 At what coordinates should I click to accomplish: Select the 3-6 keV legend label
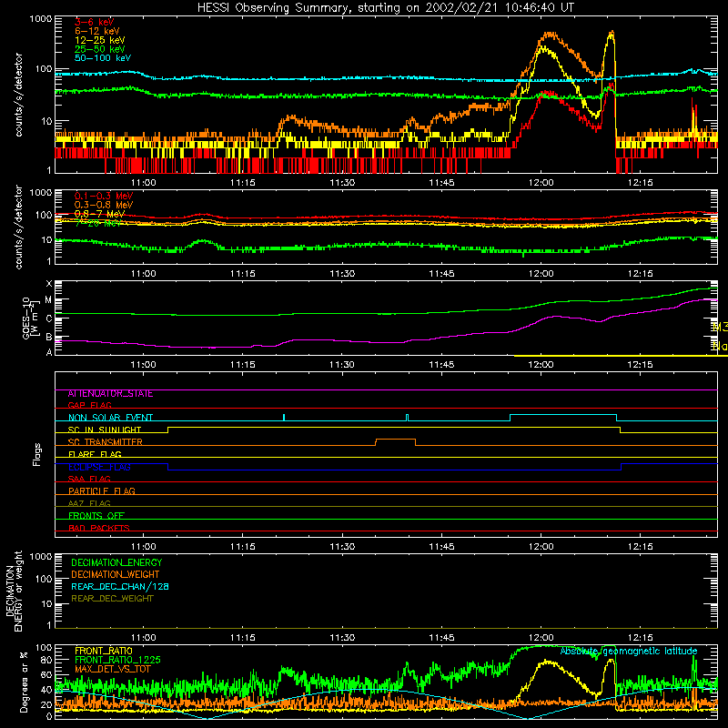click(x=95, y=22)
